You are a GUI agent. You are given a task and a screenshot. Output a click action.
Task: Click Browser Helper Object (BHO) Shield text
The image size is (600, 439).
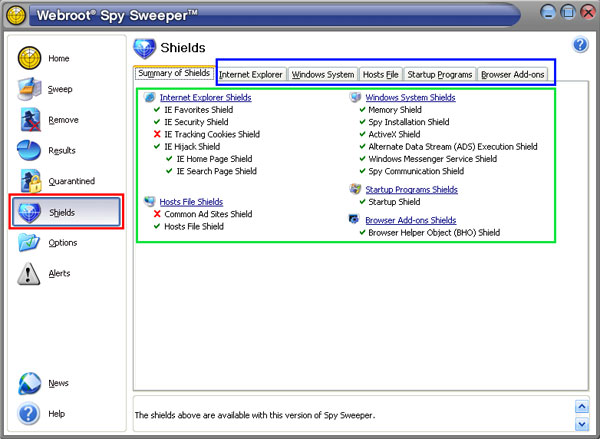pyautogui.click(x=434, y=232)
